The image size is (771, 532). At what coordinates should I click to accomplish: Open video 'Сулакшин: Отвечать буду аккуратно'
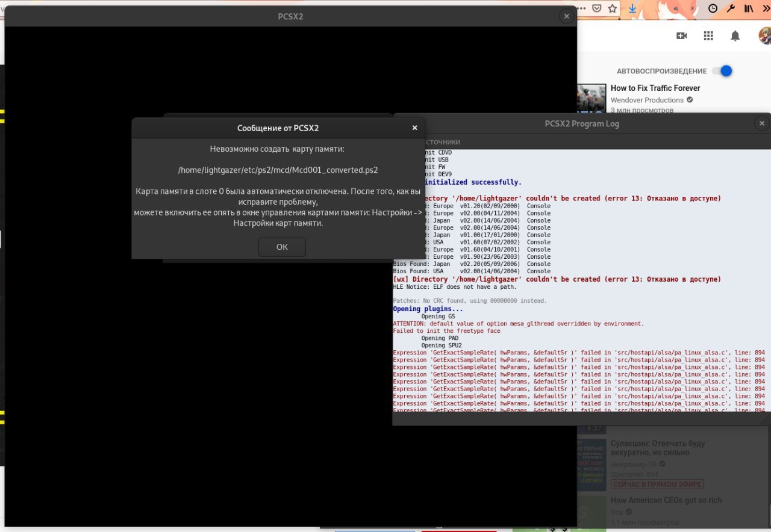point(658,448)
